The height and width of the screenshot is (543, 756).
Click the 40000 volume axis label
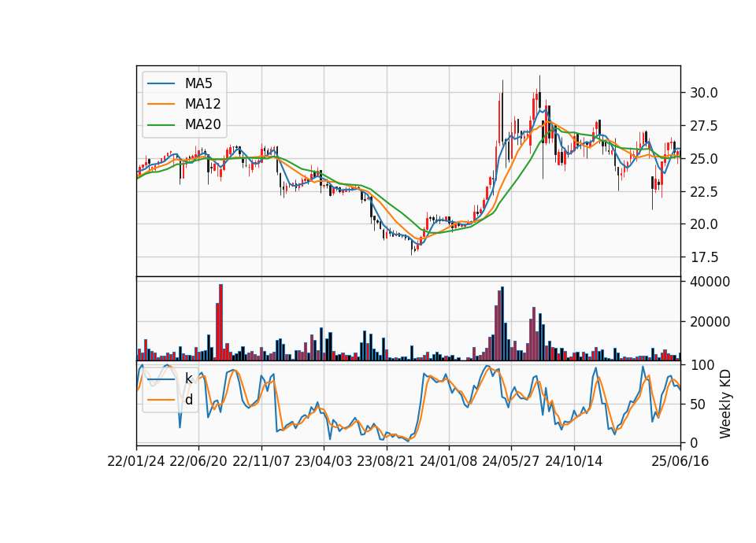point(710,282)
